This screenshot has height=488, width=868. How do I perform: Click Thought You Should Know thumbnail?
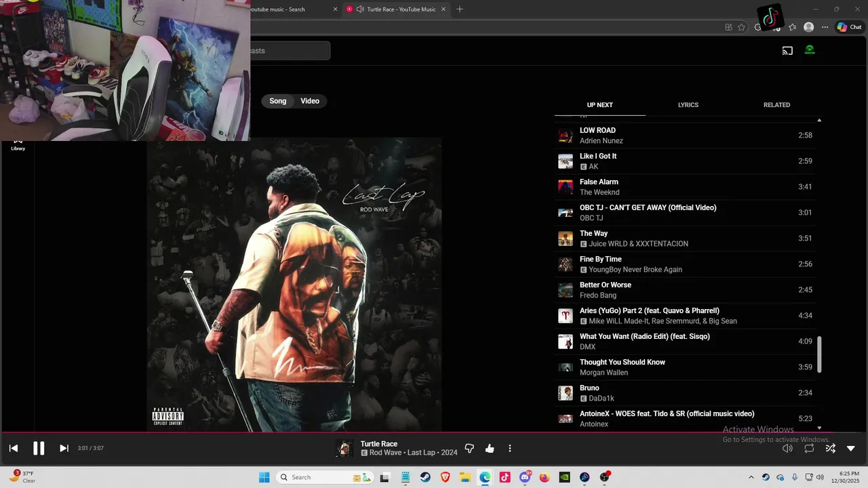[x=566, y=367]
